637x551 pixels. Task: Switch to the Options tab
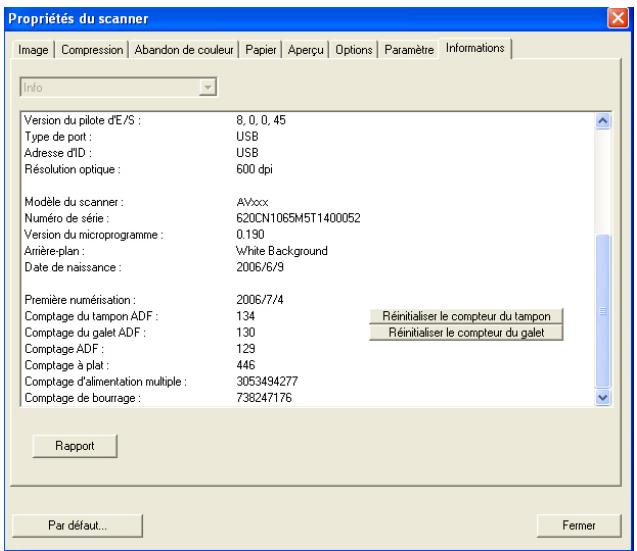tap(353, 50)
